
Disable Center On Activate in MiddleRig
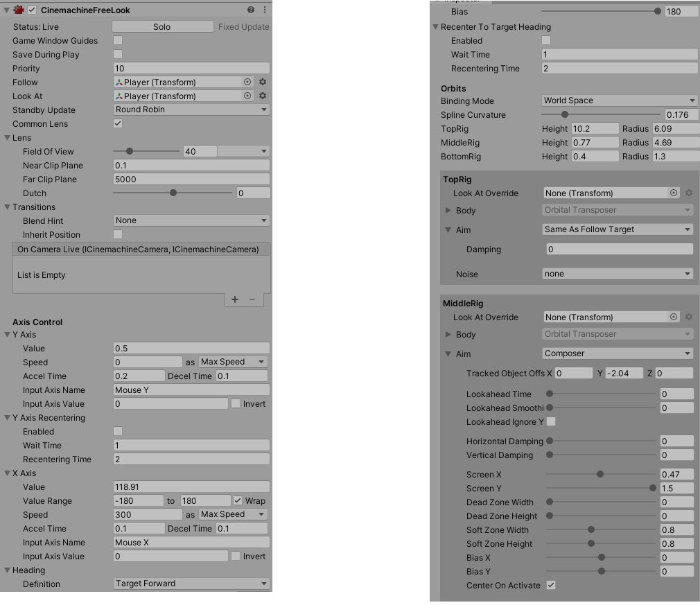tap(551, 585)
